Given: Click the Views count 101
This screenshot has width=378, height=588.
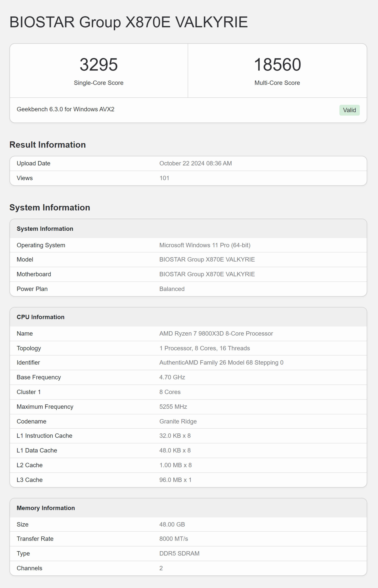Looking at the screenshot, I should pyautogui.click(x=164, y=178).
